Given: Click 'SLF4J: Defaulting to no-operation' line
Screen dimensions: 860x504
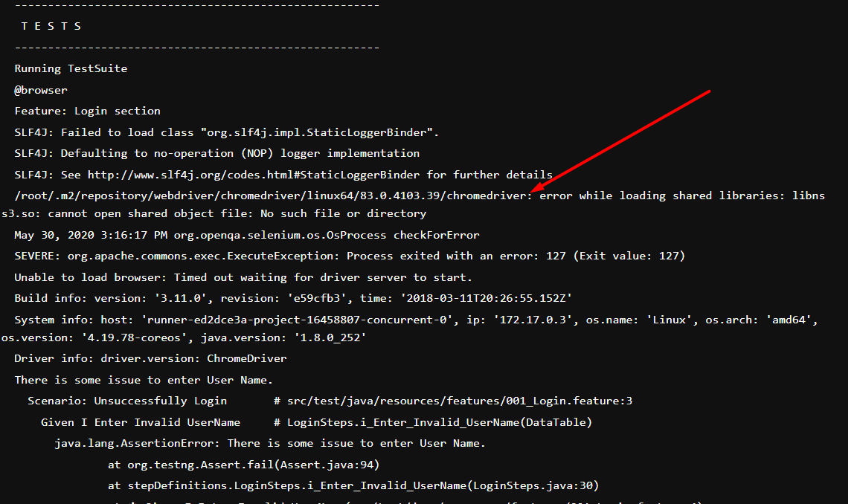Looking at the screenshot, I should [216, 154].
